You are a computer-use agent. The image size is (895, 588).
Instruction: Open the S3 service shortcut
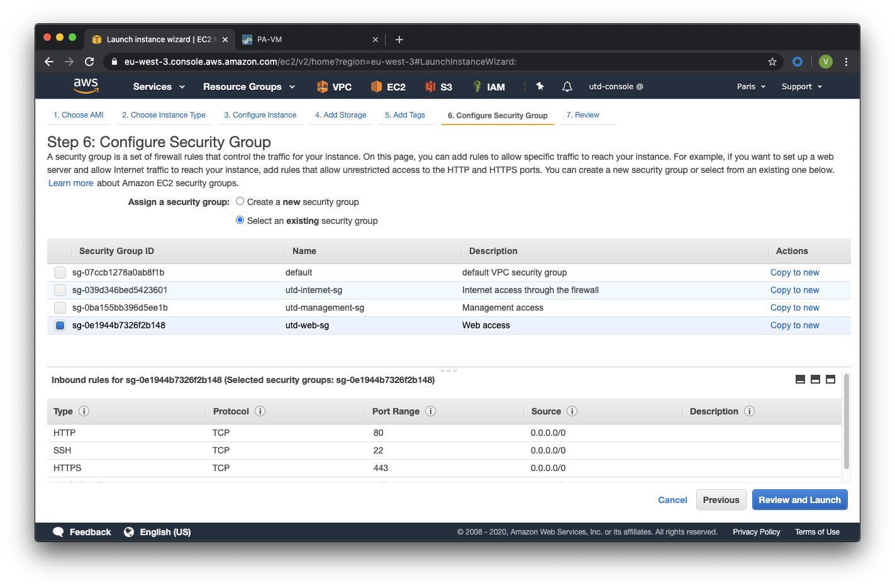[x=438, y=87]
